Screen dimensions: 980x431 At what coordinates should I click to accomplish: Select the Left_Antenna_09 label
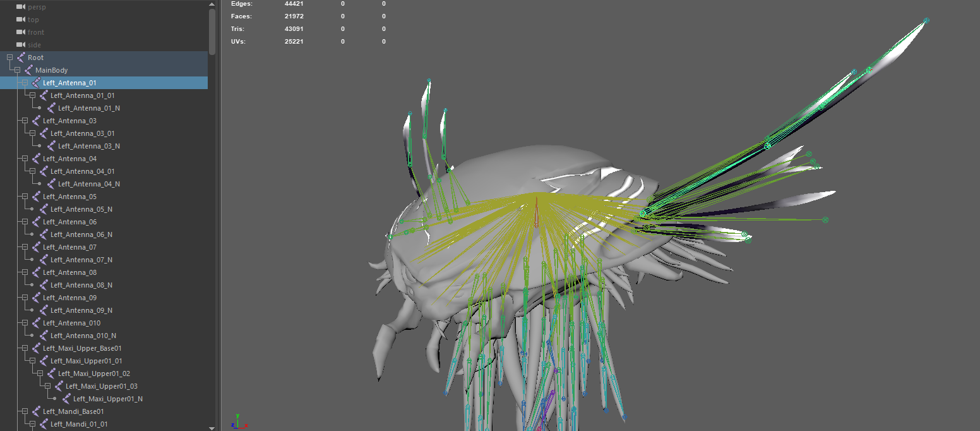click(x=69, y=298)
